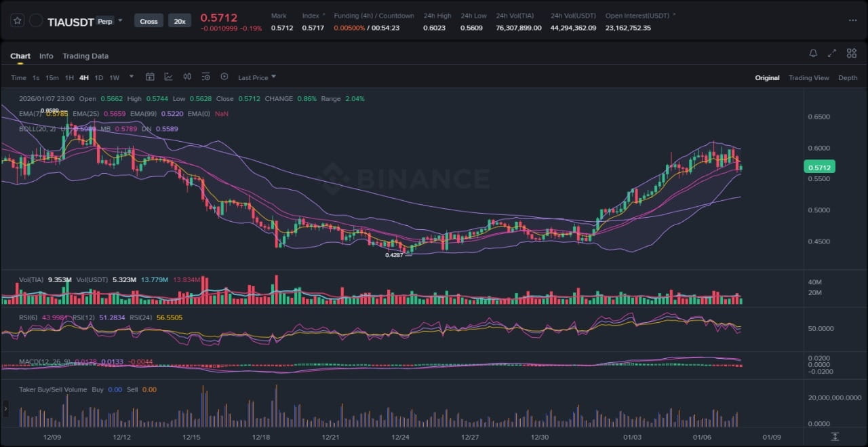This screenshot has width=868, height=447.
Task: Click the three-dot more options icon
Action: click(x=852, y=20)
